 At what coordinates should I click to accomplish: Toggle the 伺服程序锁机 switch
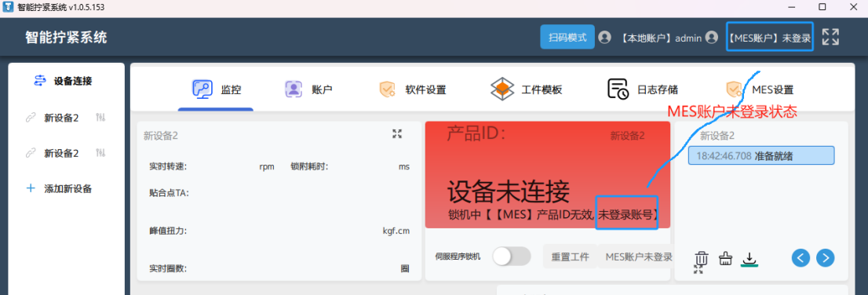(x=512, y=257)
